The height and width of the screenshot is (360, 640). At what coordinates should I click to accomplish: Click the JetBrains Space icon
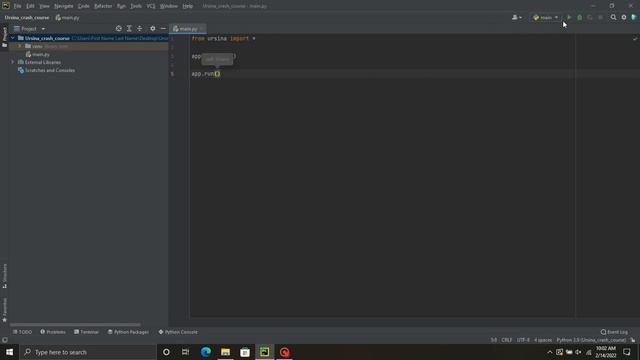click(x=634, y=18)
